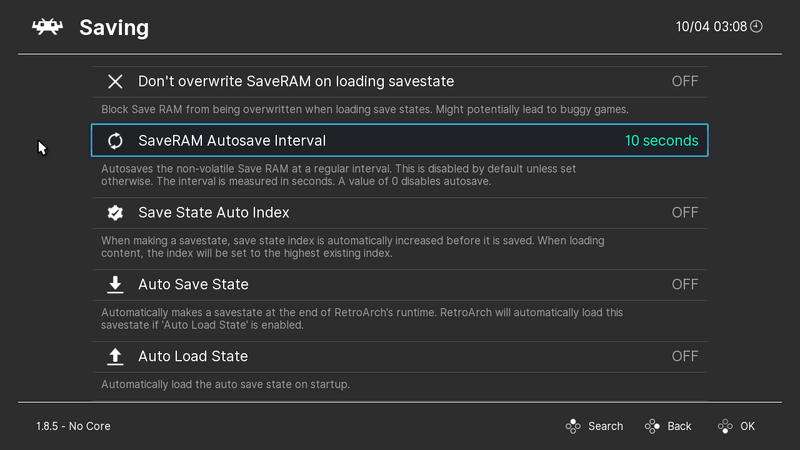Click the X icon beside Don't overwrite SaveRAM

point(116,81)
